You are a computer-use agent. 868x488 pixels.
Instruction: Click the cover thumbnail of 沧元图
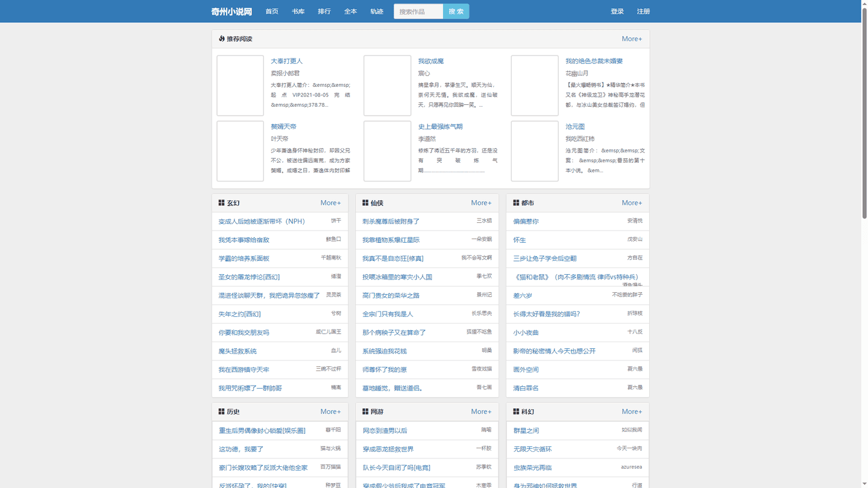coord(535,151)
